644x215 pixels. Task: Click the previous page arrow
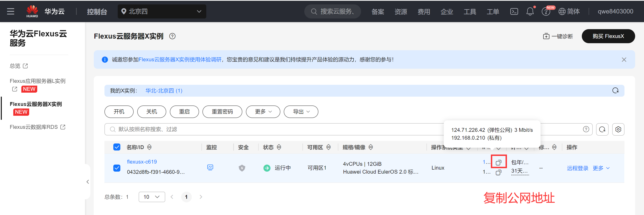tap(172, 197)
